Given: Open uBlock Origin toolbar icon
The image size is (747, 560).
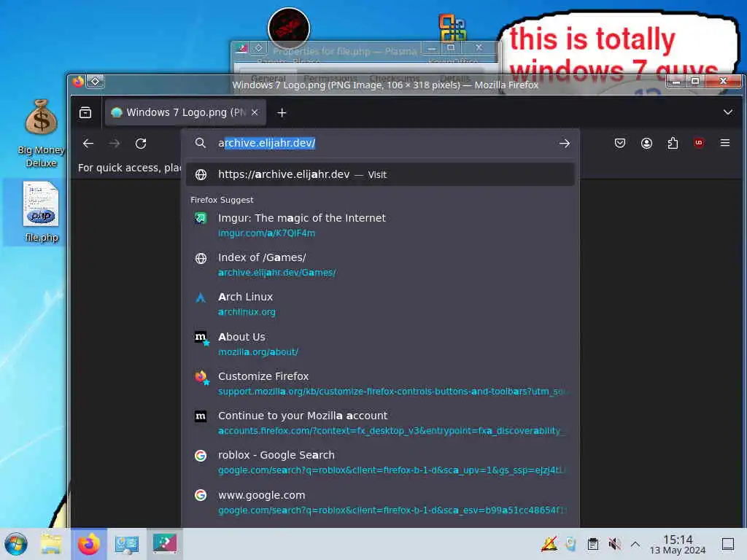Looking at the screenshot, I should coord(699,142).
